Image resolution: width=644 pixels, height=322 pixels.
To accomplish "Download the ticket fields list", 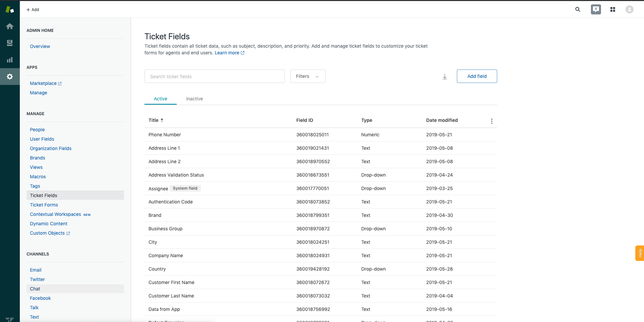I will [444, 77].
